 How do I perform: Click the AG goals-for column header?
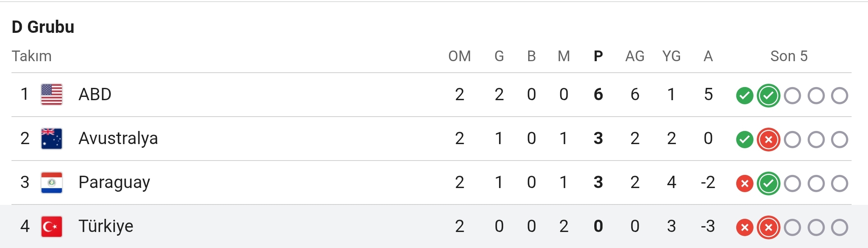coord(635,56)
